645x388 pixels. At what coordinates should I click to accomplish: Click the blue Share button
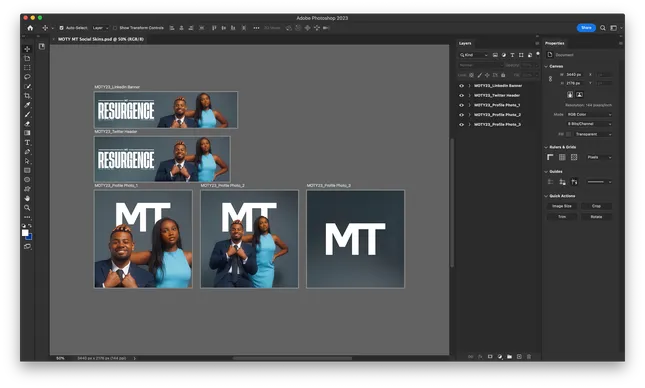(x=586, y=28)
